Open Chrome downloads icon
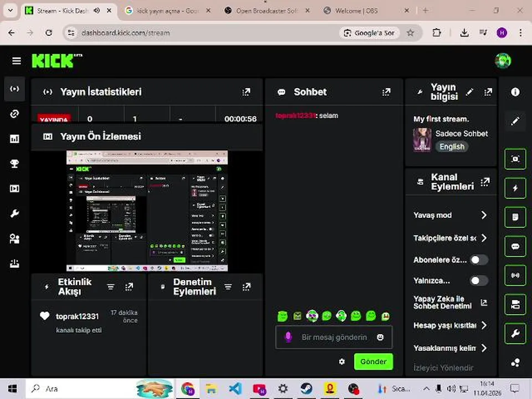 (464, 33)
